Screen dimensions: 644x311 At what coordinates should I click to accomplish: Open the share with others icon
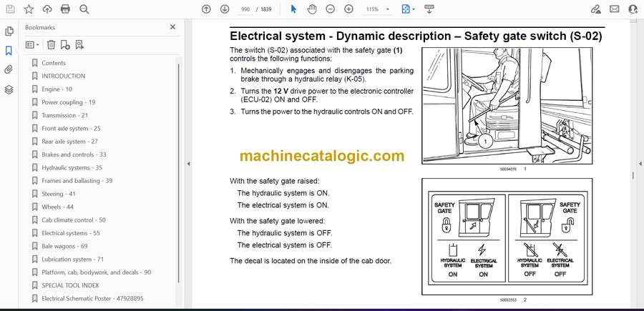[x=633, y=9]
